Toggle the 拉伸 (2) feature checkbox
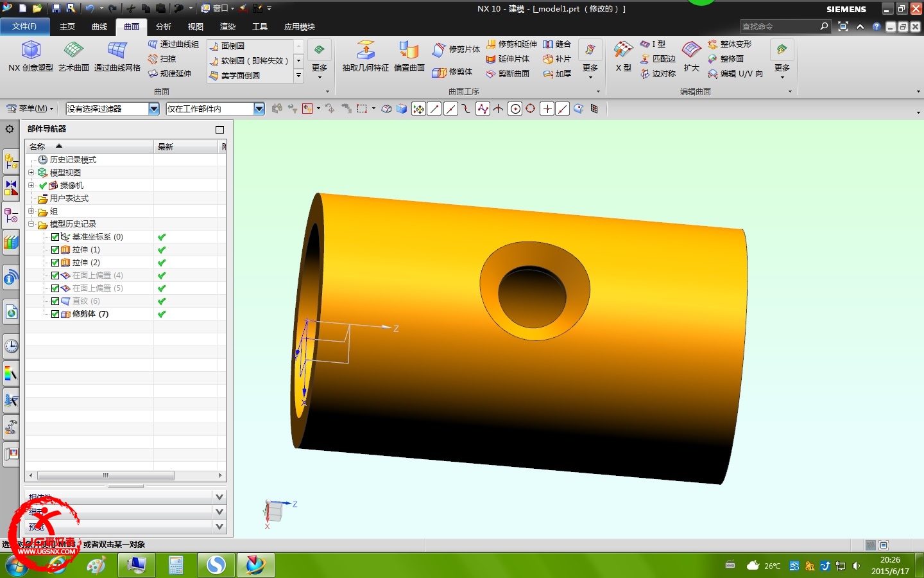Viewport: 924px width, 578px height. (x=55, y=263)
